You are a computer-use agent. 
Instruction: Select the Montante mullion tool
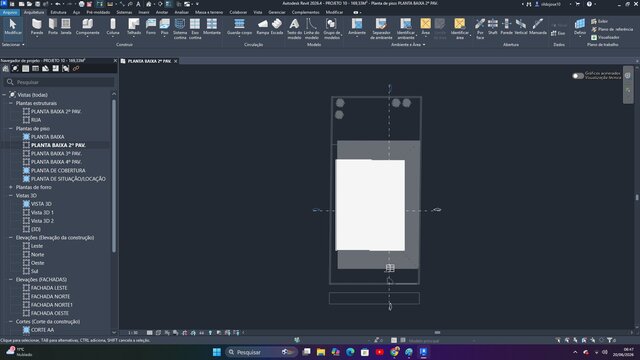click(211, 27)
